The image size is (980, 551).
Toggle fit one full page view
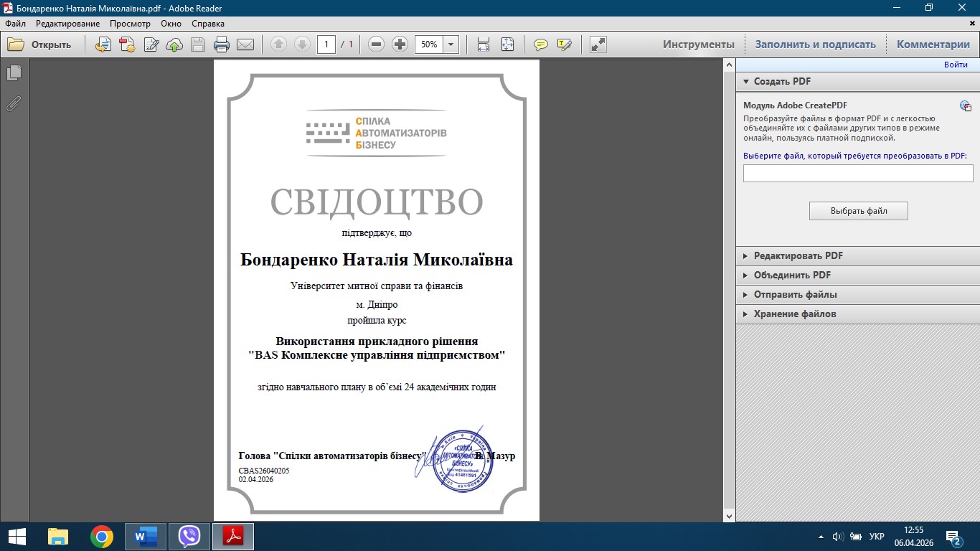coord(507,44)
